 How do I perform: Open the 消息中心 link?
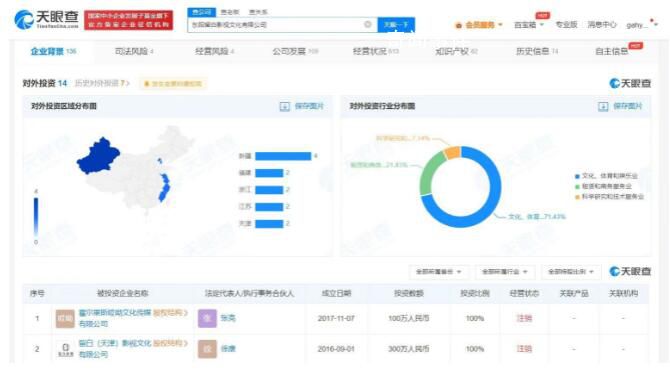pos(602,25)
